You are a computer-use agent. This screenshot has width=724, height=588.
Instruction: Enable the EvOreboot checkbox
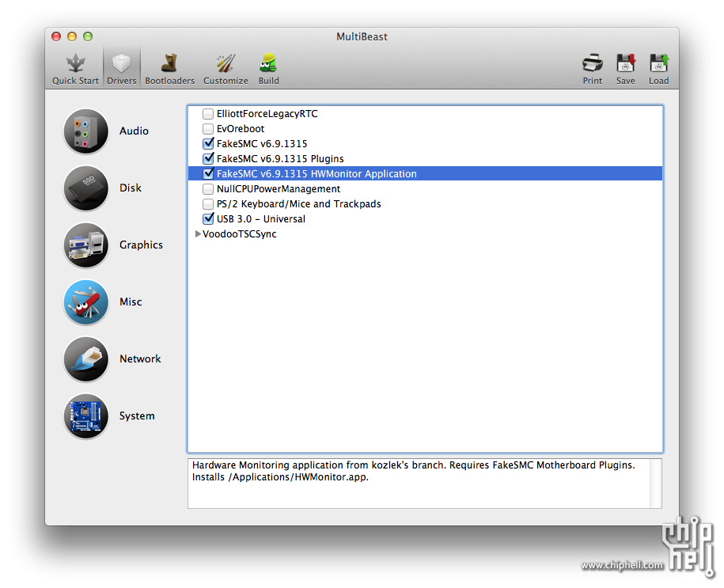point(208,129)
